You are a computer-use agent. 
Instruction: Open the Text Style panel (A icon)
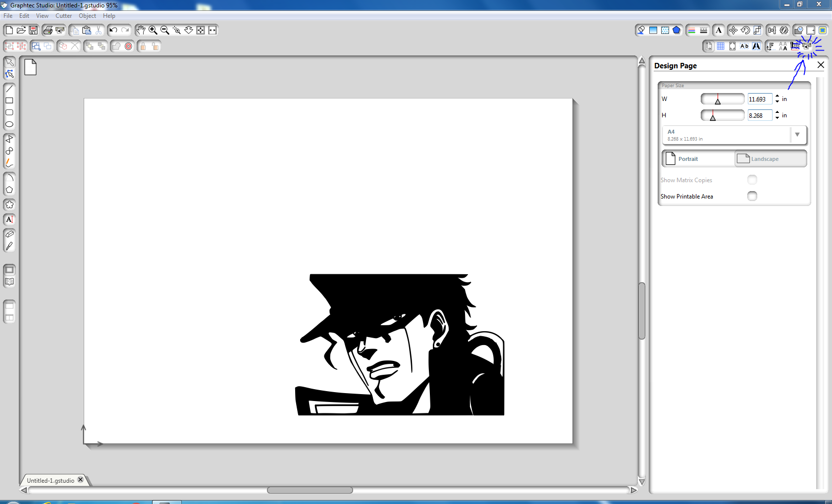(719, 30)
